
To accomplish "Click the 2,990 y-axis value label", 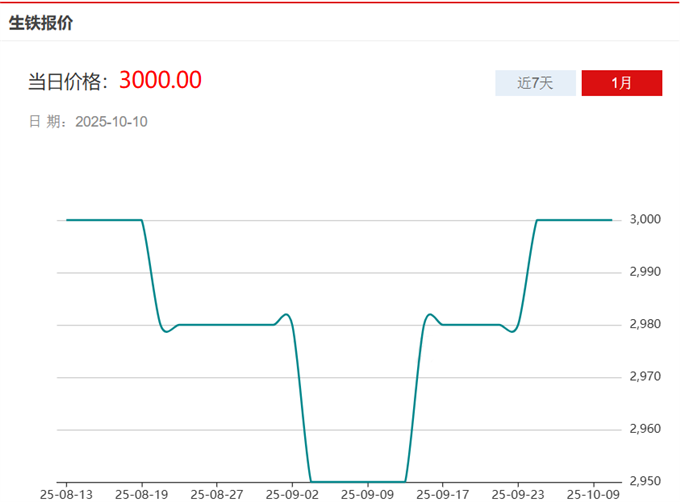I will [x=645, y=272].
